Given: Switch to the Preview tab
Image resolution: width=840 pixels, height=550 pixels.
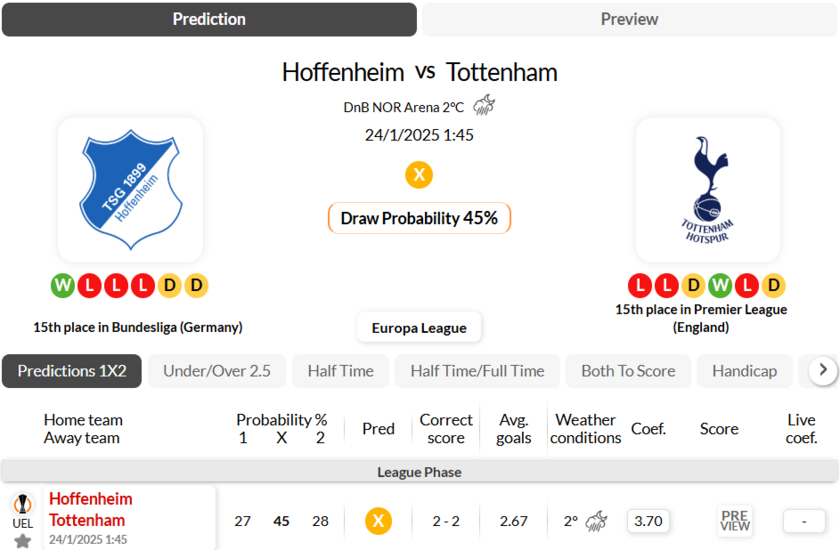Looking at the screenshot, I should click(629, 19).
